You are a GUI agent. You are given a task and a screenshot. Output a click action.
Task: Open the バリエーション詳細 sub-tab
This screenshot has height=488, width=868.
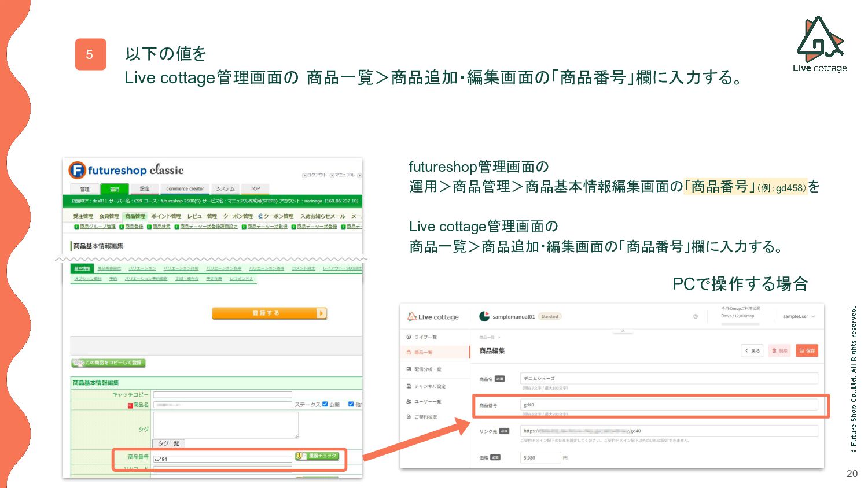tap(181, 269)
